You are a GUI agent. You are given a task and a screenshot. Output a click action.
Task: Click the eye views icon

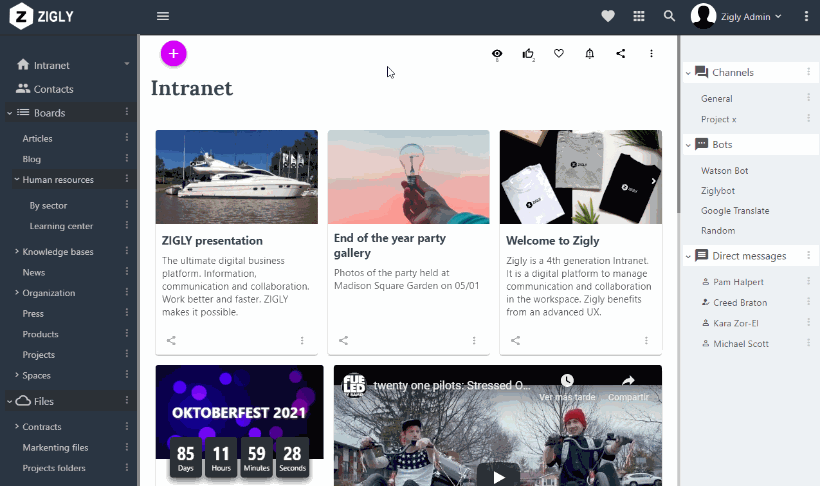click(497, 53)
